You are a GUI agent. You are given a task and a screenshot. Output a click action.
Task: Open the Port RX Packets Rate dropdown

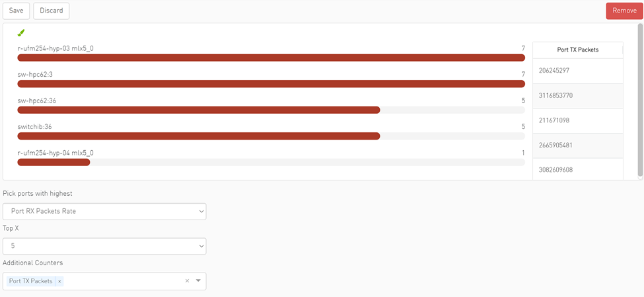click(x=104, y=212)
